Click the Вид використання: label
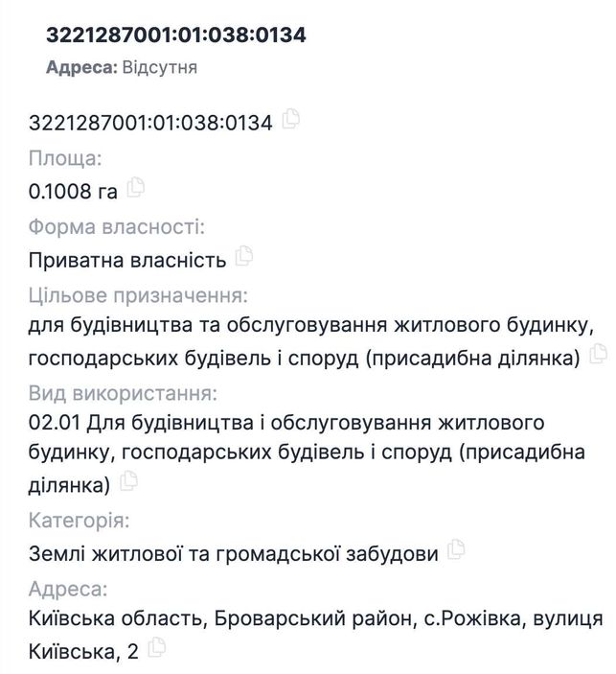The height and width of the screenshot is (674, 616). (123, 393)
